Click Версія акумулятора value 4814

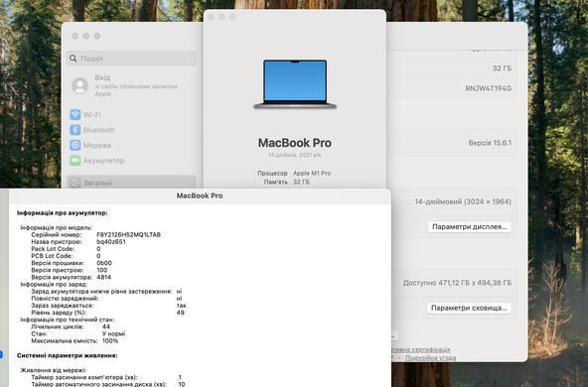(104, 277)
